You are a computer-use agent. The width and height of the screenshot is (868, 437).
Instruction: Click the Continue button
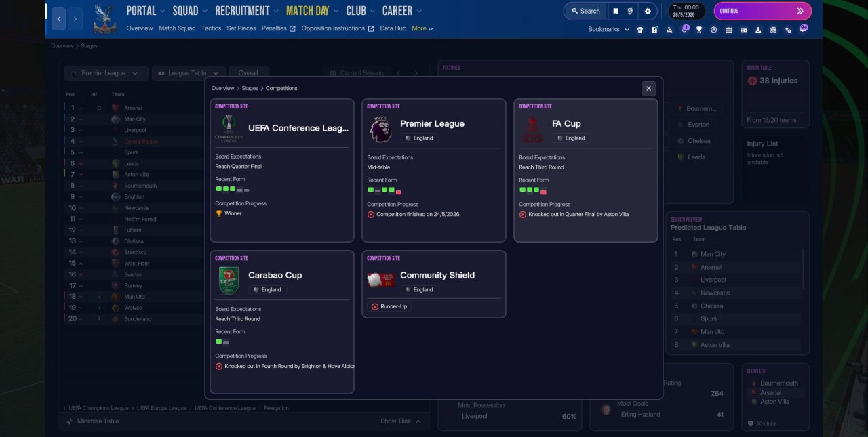point(762,11)
